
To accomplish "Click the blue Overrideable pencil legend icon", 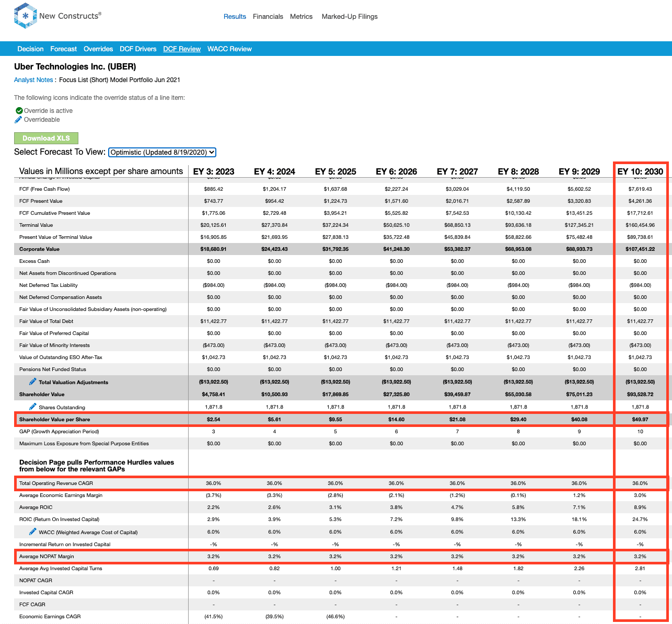I will pos(18,120).
